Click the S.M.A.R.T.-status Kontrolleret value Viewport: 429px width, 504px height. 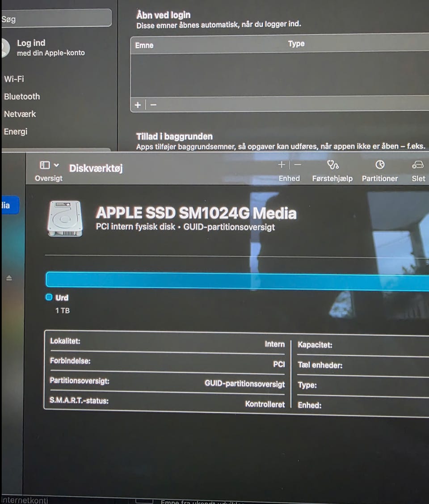[x=265, y=404]
